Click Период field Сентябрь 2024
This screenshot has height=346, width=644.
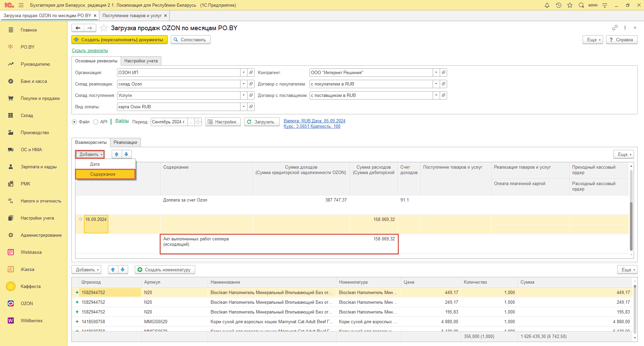169,122
